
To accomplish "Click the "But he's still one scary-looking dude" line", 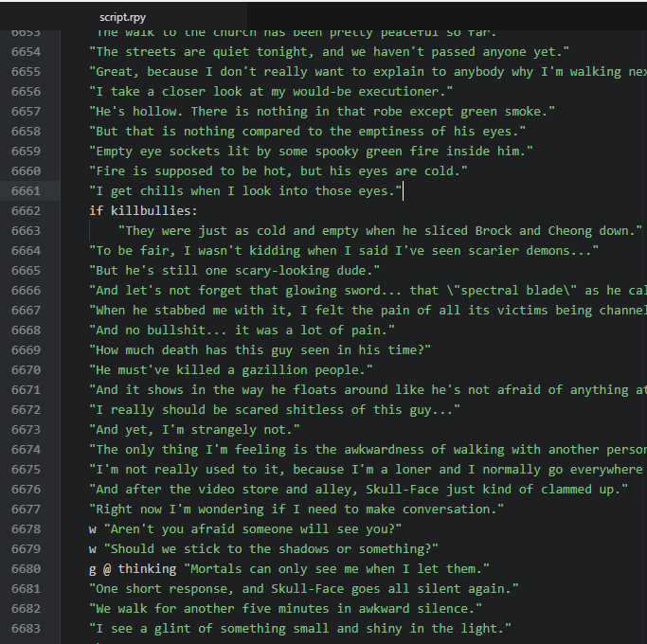I will [234, 271].
